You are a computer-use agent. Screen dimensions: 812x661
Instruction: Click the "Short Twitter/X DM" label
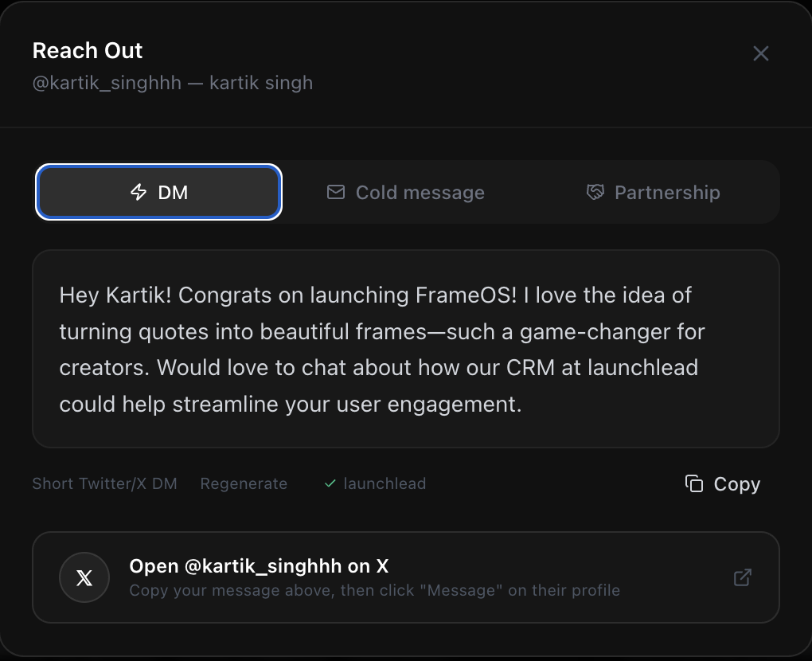click(104, 483)
